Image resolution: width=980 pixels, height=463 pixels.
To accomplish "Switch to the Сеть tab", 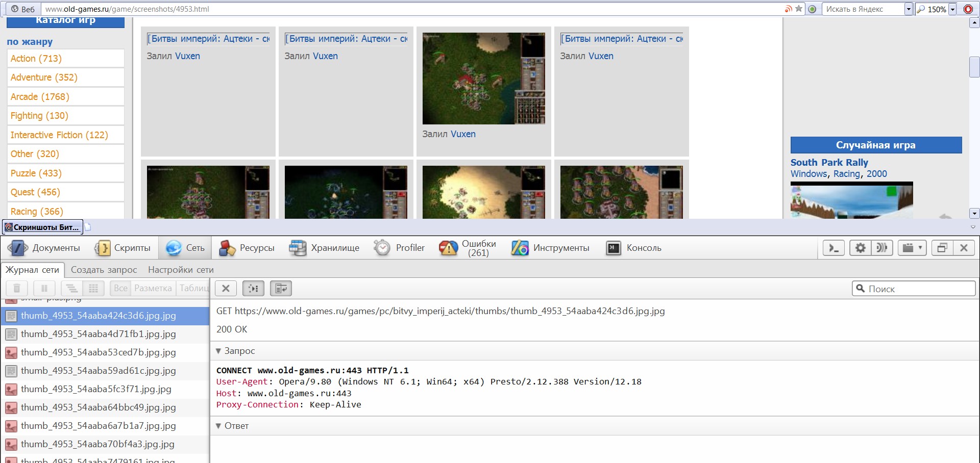I will (185, 248).
